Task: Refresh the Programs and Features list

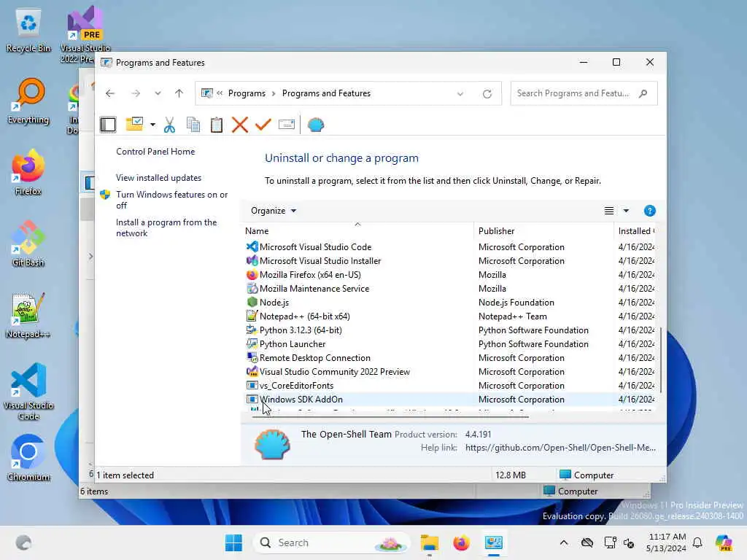Action: pos(487,94)
